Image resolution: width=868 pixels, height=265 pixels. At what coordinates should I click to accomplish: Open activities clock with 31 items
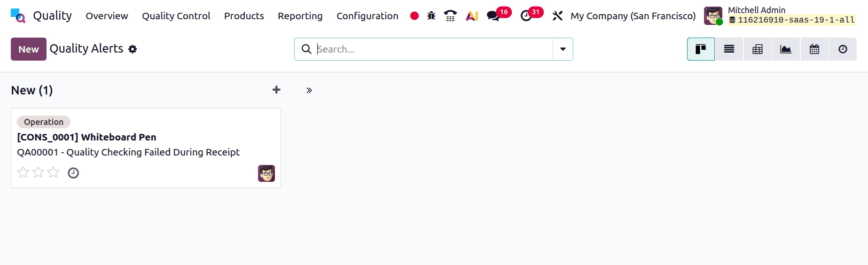pyautogui.click(x=532, y=15)
